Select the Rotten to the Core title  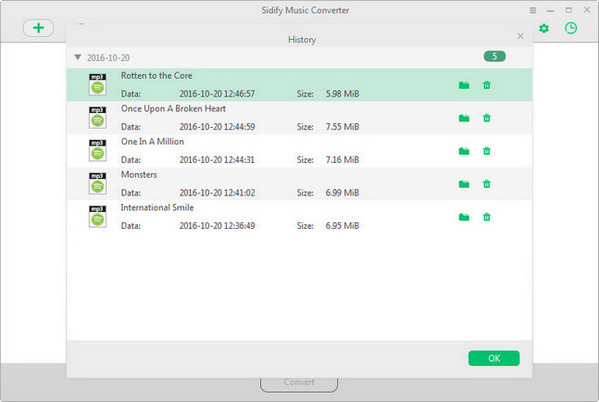(x=157, y=76)
